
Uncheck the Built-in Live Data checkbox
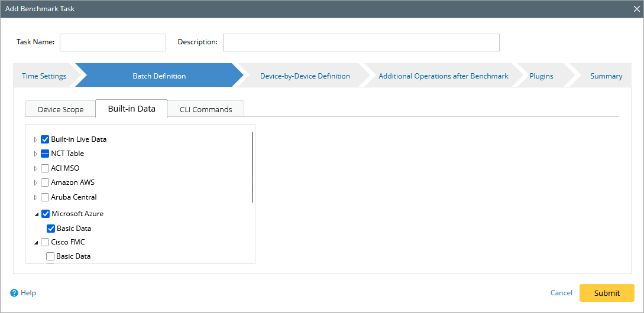click(45, 139)
